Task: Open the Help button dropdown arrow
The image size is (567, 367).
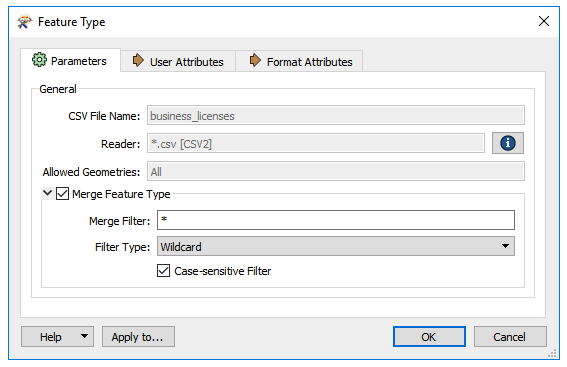Action: [x=84, y=337]
